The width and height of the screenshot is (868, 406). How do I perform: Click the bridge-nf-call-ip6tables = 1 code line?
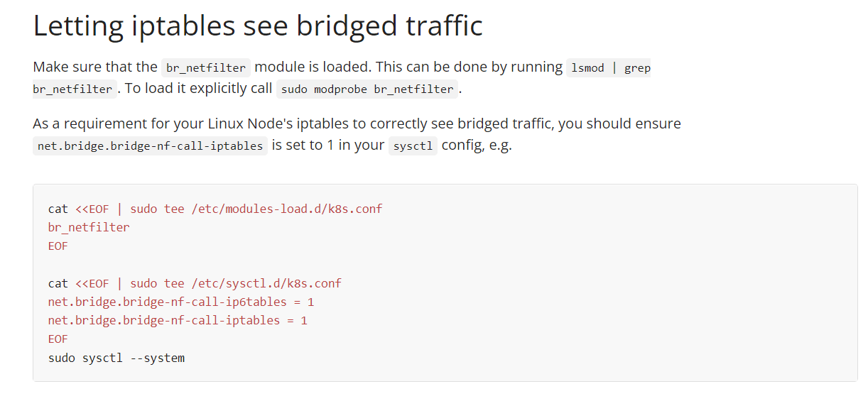(x=181, y=302)
